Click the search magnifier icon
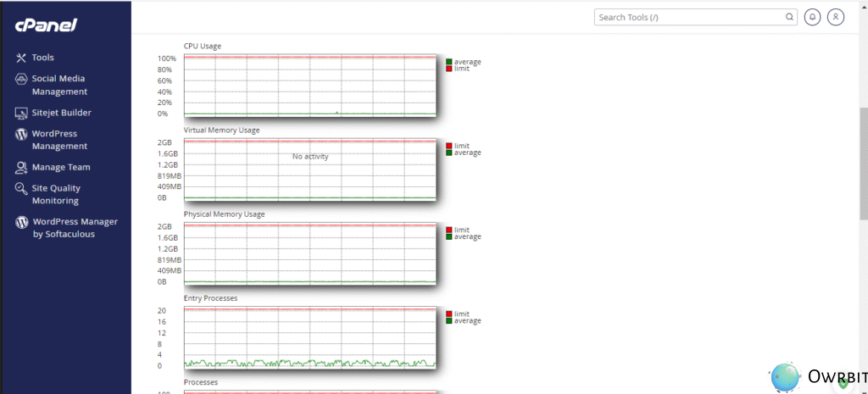 [x=789, y=17]
